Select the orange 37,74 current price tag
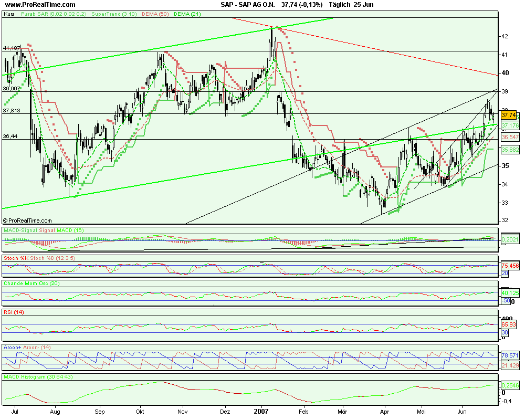This screenshot has height=420, width=525. [509, 115]
